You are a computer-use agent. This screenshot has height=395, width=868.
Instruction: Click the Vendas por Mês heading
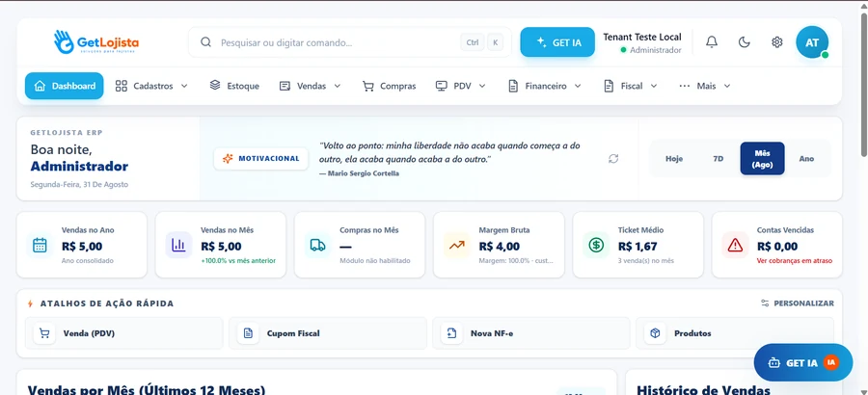click(x=147, y=390)
